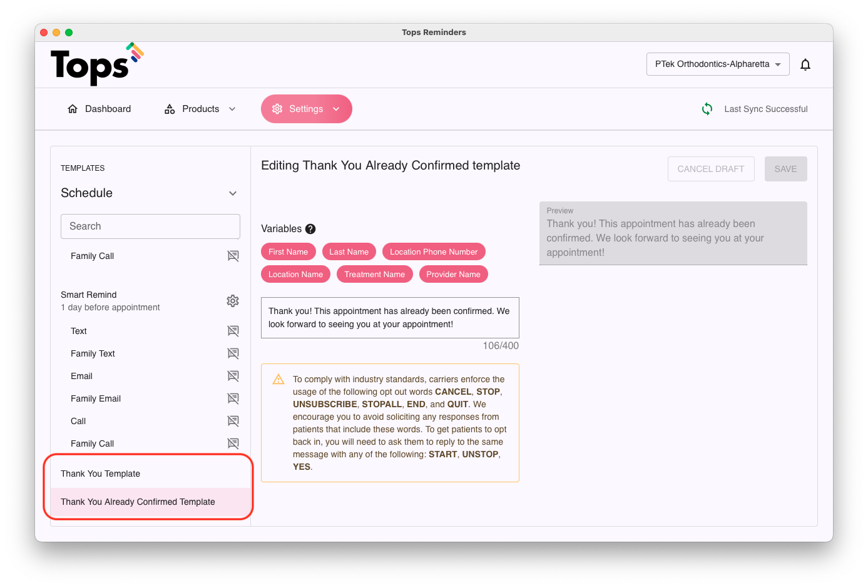
Task: Open the Products menu label
Action: pyautogui.click(x=200, y=109)
